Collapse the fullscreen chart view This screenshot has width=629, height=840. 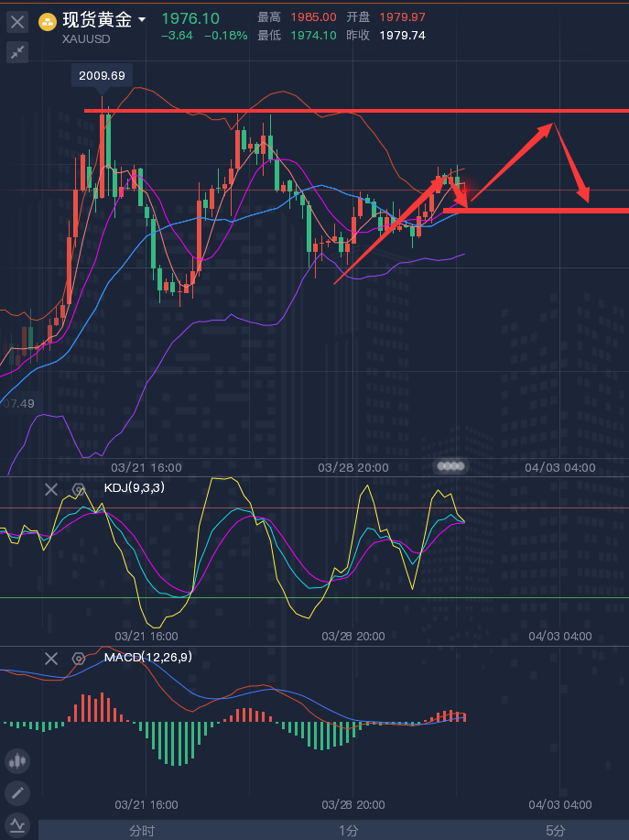(17, 52)
